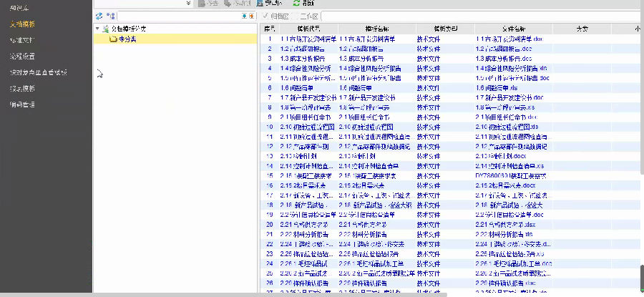This screenshot has width=644, height=297.
Task: Open 报表模板 in the left sidebar
Action: pyautogui.click(x=22, y=88)
